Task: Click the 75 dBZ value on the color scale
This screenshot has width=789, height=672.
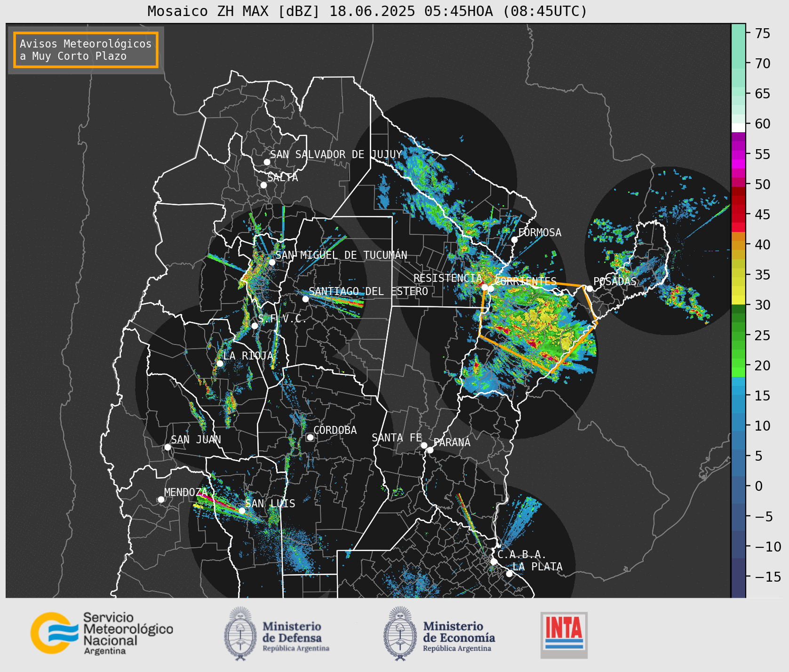Action: 763,33
